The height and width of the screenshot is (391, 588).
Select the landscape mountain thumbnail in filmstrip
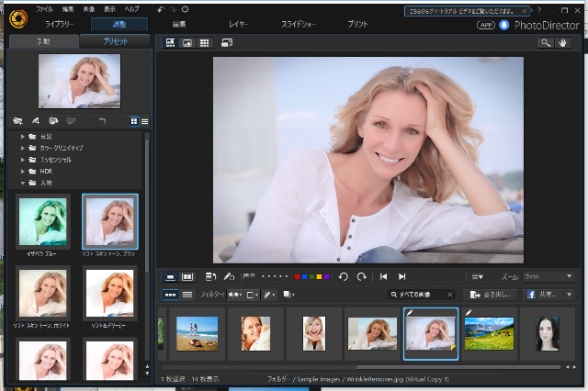(489, 333)
